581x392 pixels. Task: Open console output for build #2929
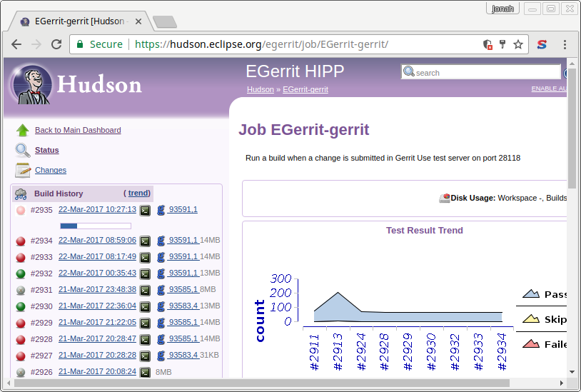pyautogui.click(x=145, y=323)
